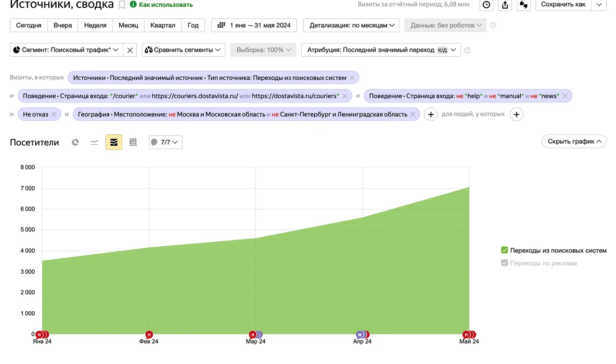The height and width of the screenshot is (364, 616).
Task: Select the line chart view icon
Action: pos(94,142)
